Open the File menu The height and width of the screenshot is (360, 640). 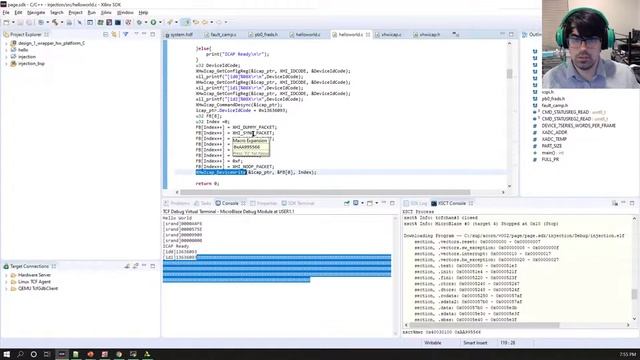pos(6,13)
